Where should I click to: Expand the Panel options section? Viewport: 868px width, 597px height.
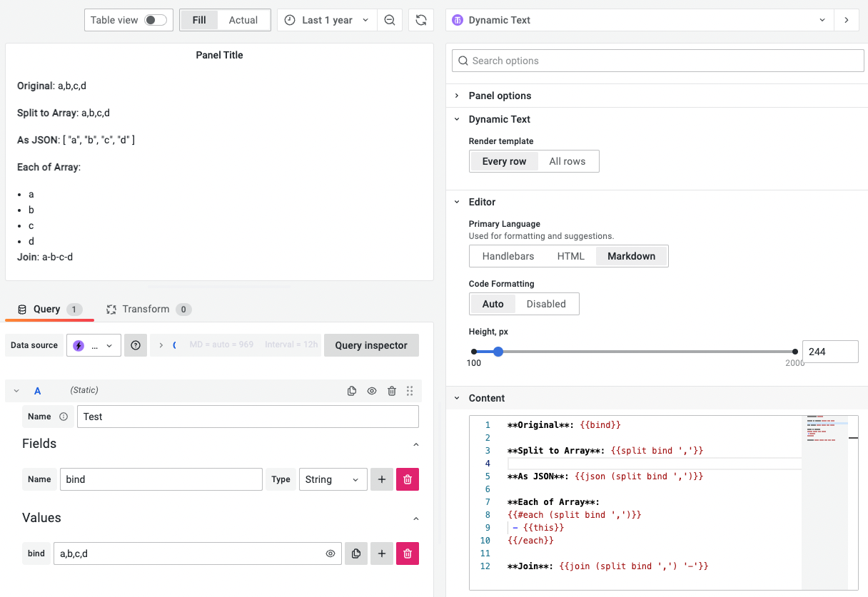point(500,96)
